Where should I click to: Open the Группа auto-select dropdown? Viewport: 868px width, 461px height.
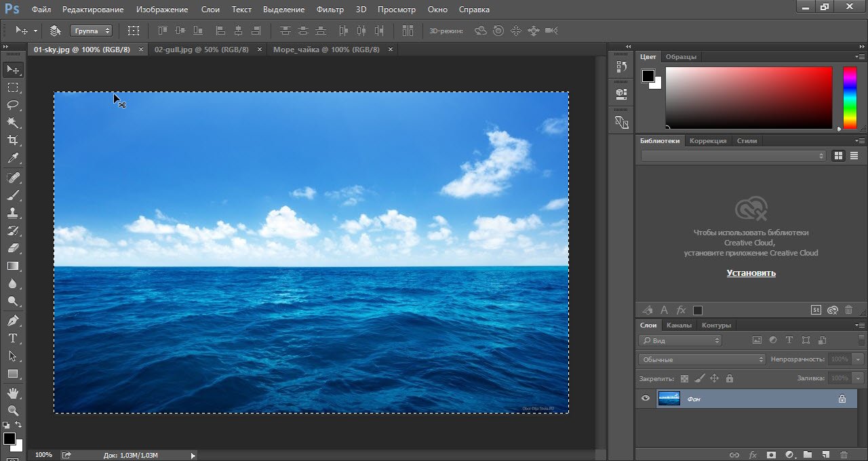click(91, 31)
